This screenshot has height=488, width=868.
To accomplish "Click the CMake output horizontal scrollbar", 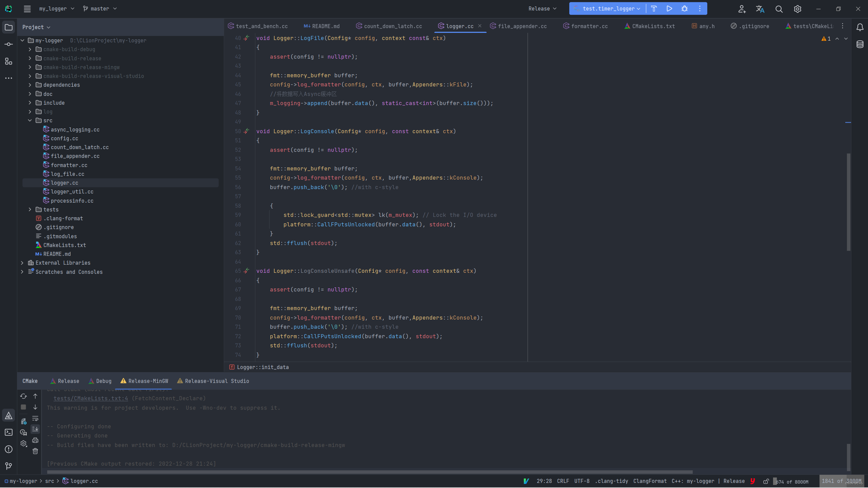I will tap(370, 472).
